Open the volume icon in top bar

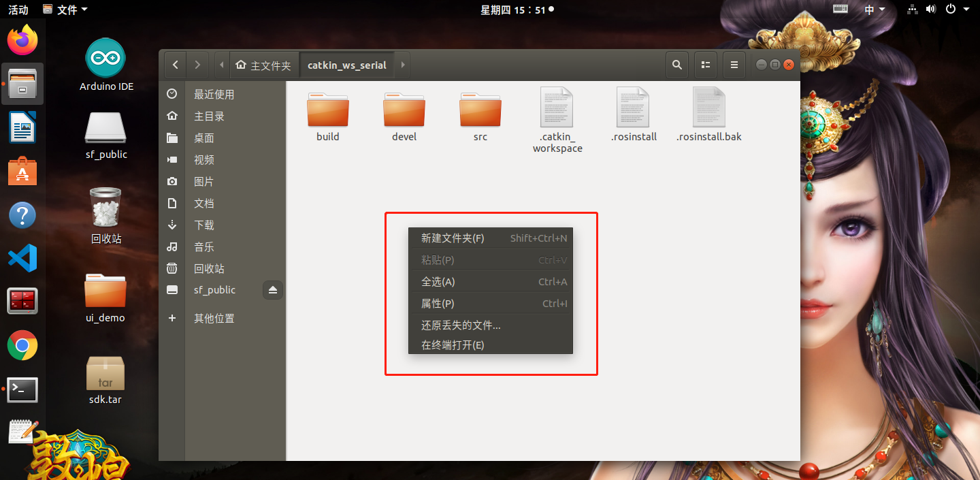932,10
